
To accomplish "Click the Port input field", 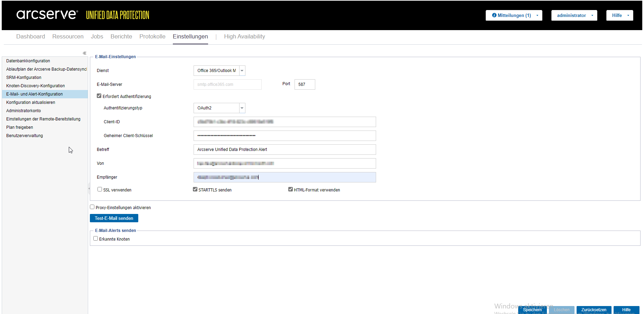I will pyautogui.click(x=305, y=84).
